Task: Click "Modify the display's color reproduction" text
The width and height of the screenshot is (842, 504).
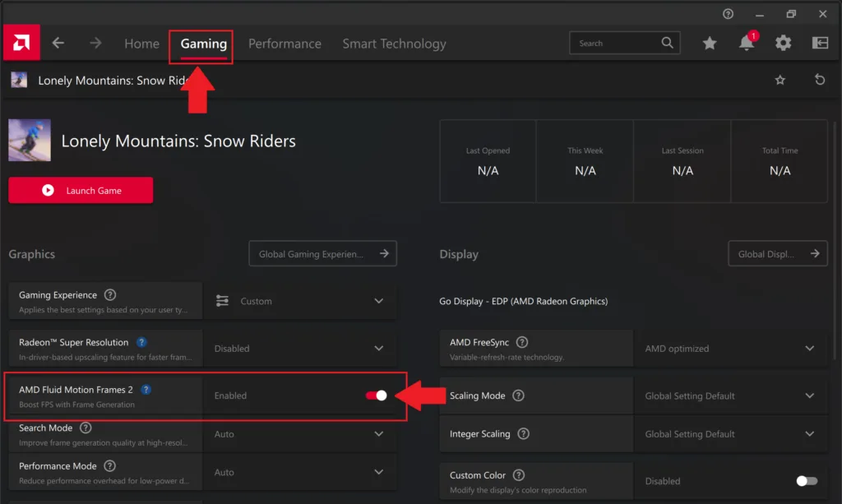Action: point(518,490)
